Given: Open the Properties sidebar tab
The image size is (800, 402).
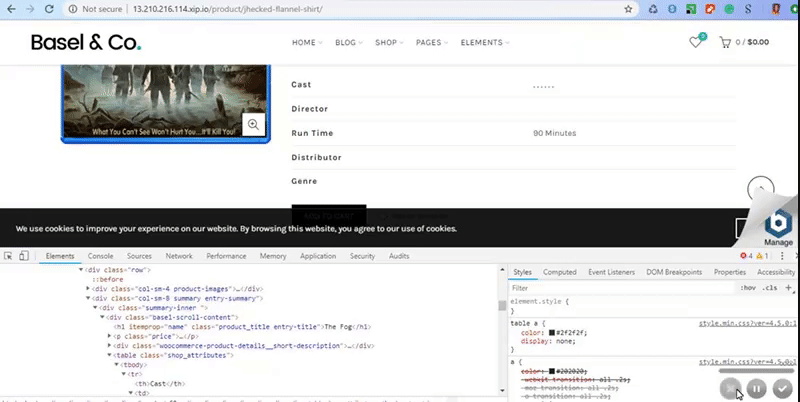Looking at the screenshot, I should click(x=730, y=272).
